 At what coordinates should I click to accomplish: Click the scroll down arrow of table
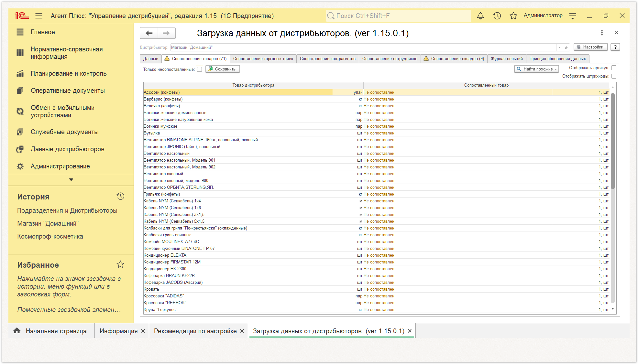[613, 309]
